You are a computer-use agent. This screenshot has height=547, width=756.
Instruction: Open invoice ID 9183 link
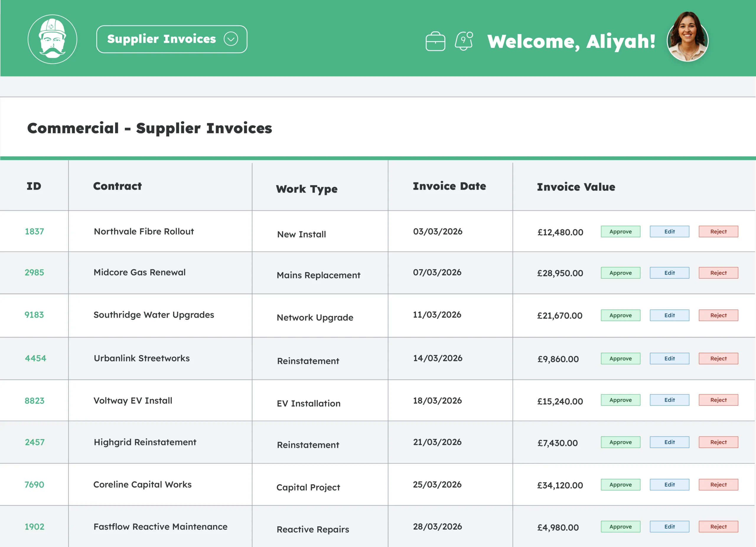click(34, 315)
